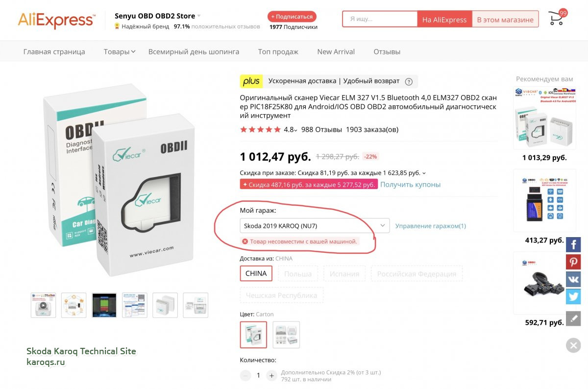
Task: Click the Я ищу search field
Action: (380, 20)
